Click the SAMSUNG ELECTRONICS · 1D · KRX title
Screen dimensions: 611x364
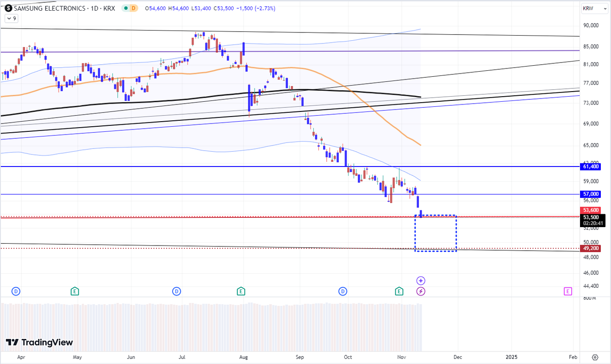click(x=65, y=8)
